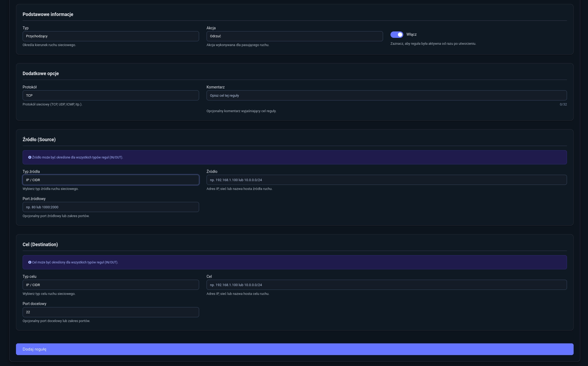The height and width of the screenshot is (366, 588).
Task: Click the Źródło (Source) section heading
Action: (39, 140)
